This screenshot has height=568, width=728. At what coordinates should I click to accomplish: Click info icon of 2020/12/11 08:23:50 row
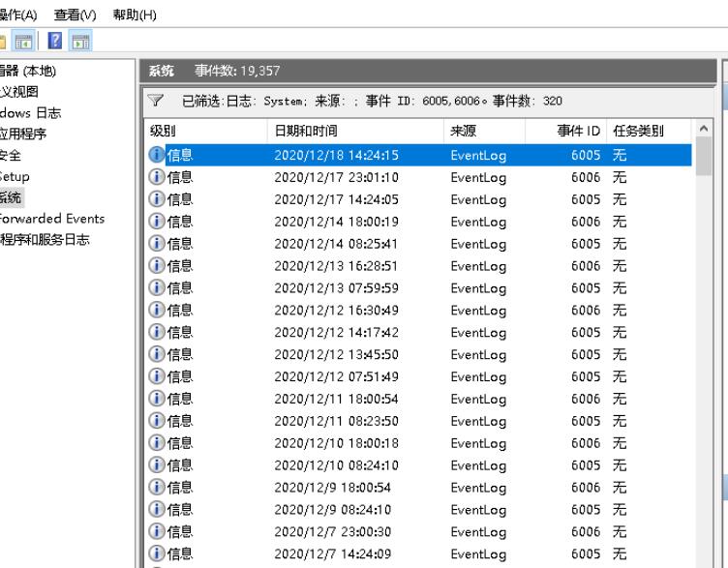(x=157, y=420)
